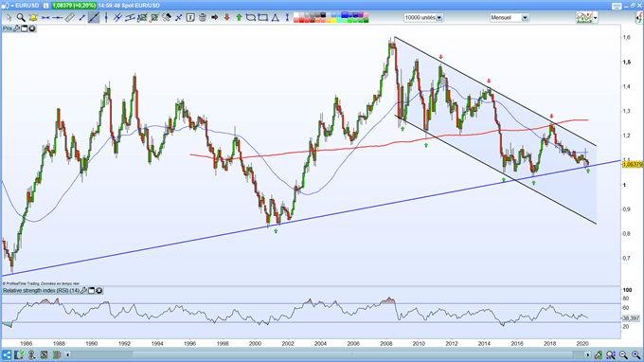The image size is (644, 362).
Task: Maximize the RSI indicator panel
Action: (92, 291)
